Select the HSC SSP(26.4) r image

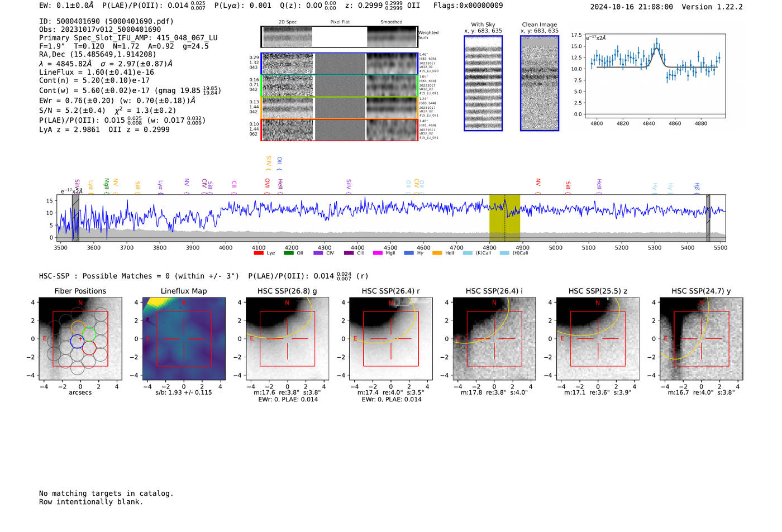(x=391, y=339)
